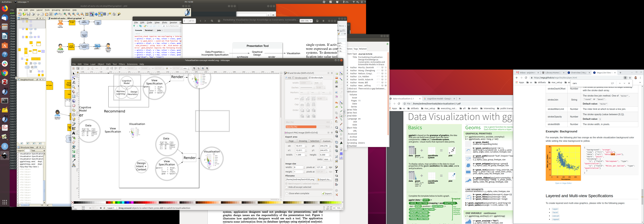Click the Opacity (%) slider bar
Screen dimensions: 644x224
(307, 127)
